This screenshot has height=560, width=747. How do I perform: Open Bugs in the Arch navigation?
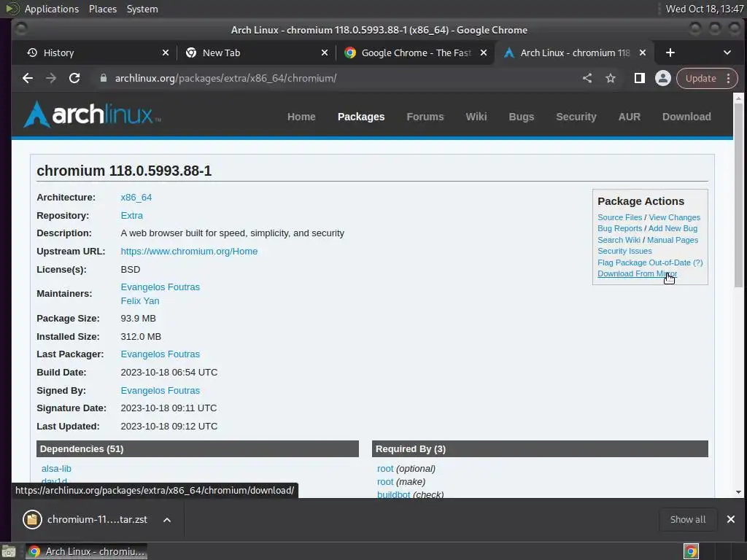(x=521, y=117)
